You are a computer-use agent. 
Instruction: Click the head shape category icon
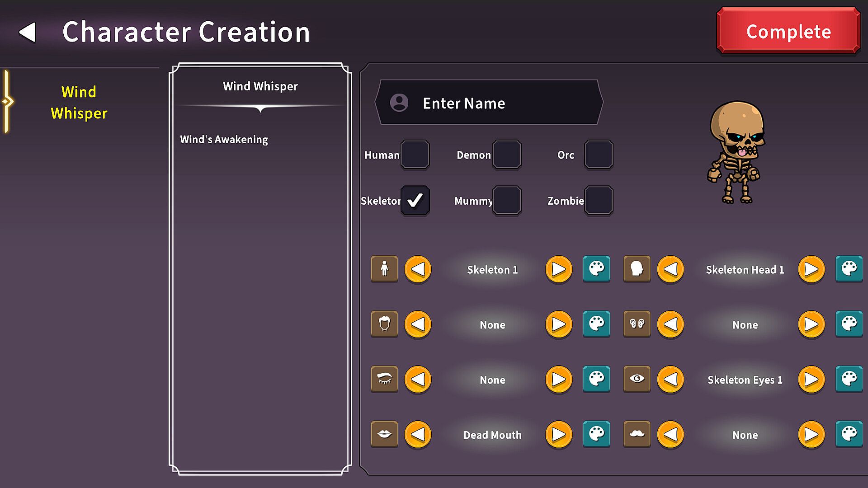(x=637, y=269)
